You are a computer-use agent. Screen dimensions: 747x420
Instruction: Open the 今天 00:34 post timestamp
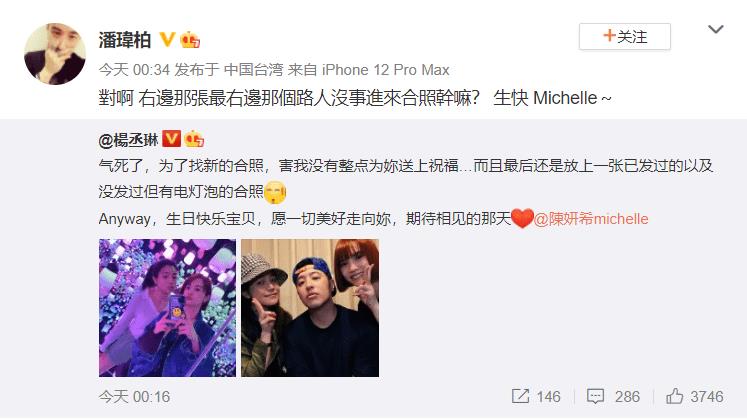134,70
